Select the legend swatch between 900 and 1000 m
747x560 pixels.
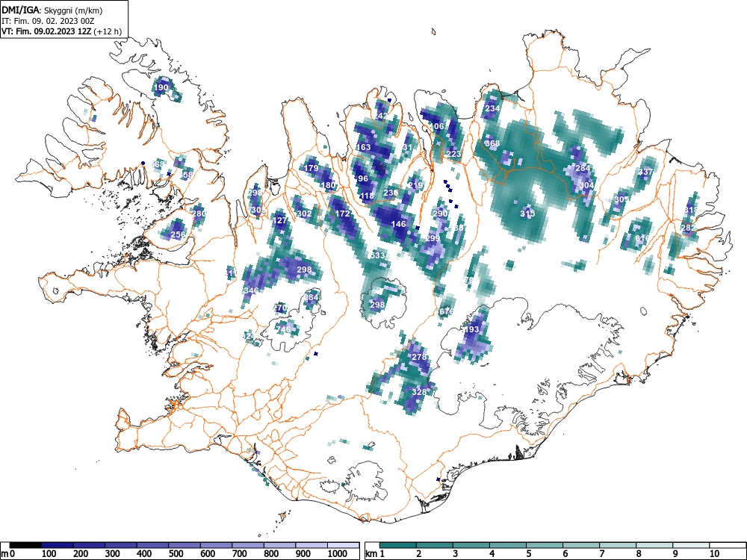(x=312, y=545)
